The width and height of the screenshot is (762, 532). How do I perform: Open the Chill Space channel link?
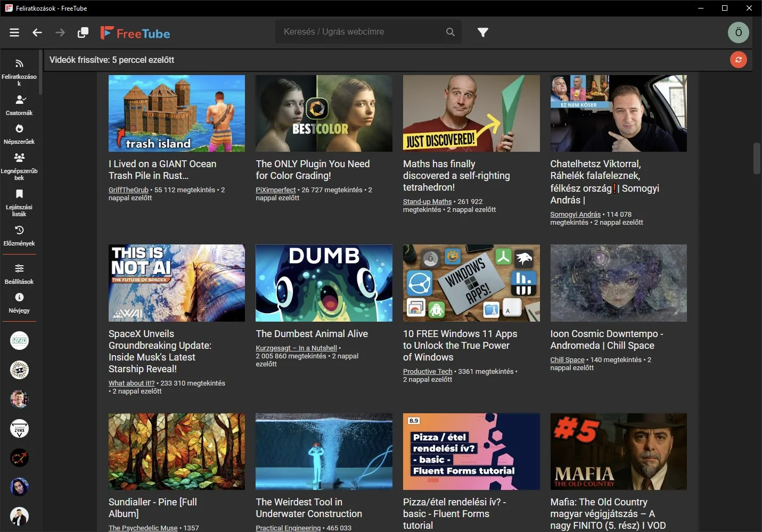567,359
